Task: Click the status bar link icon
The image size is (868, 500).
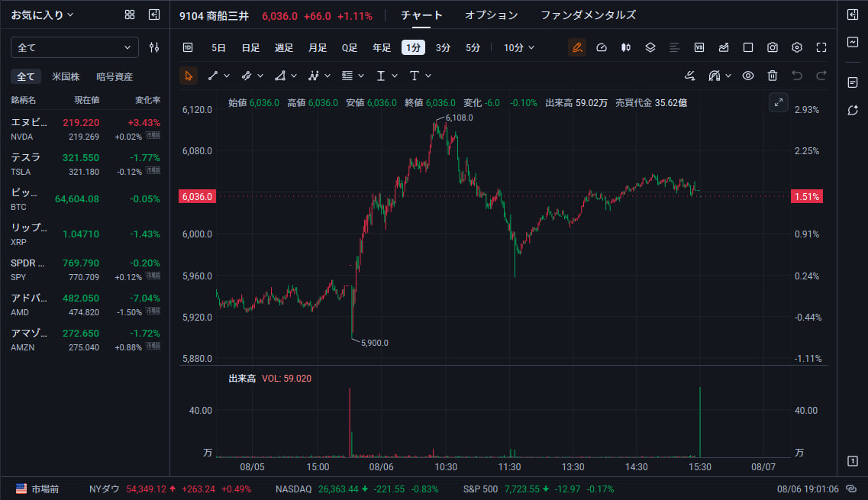Action: coord(851,489)
